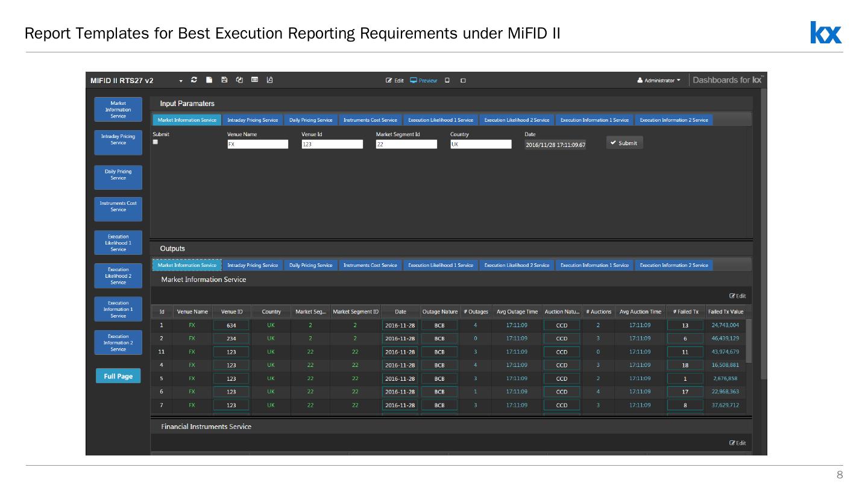Image resolution: width=868 pixels, height=488 pixels.
Task: Click the Daily Pricing Service sidebar button
Action: (118, 175)
